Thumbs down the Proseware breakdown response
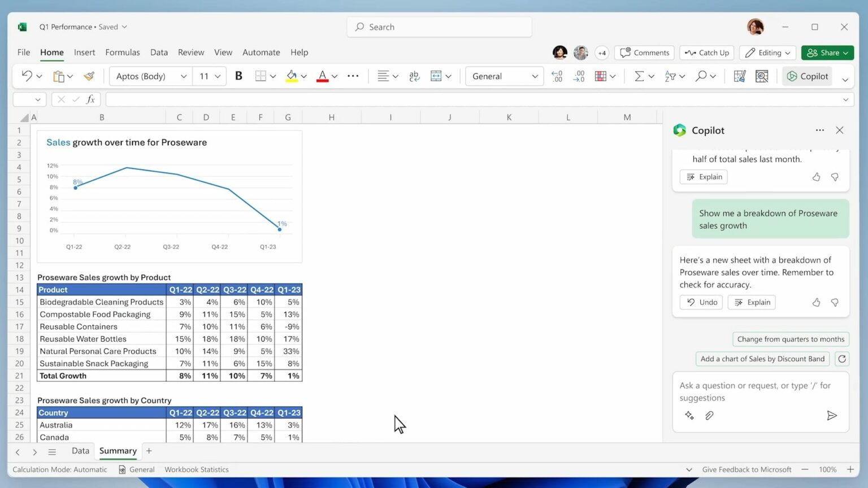The width and height of the screenshot is (868, 488). coord(835,303)
